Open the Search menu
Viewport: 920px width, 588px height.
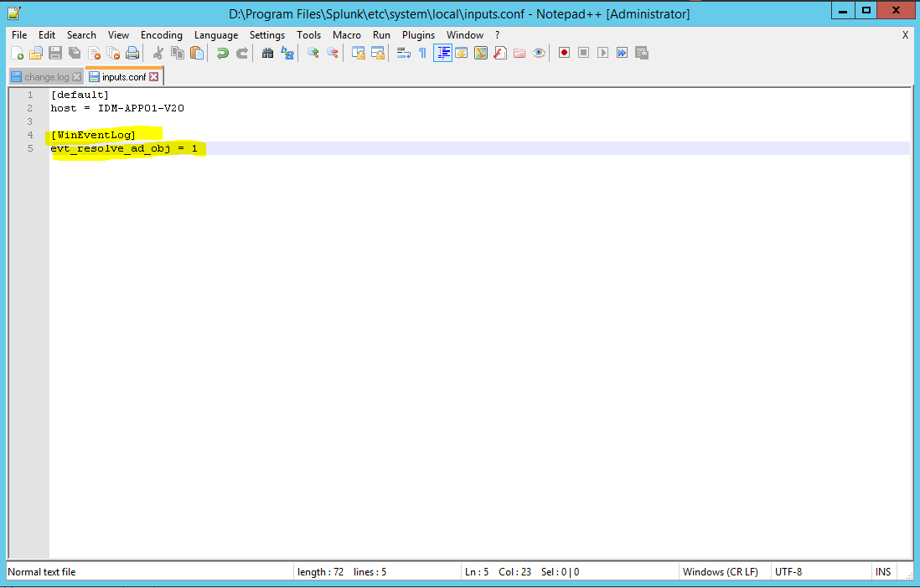[x=81, y=35]
